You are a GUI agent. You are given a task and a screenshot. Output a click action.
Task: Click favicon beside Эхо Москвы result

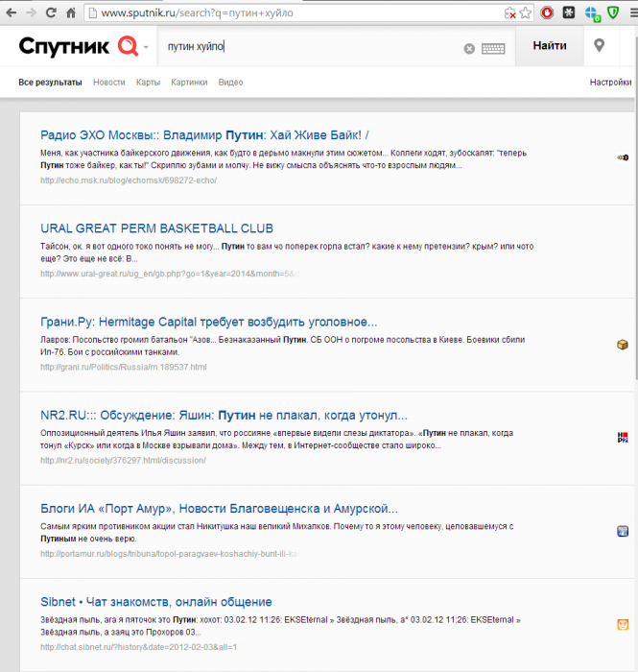(x=623, y=157)
